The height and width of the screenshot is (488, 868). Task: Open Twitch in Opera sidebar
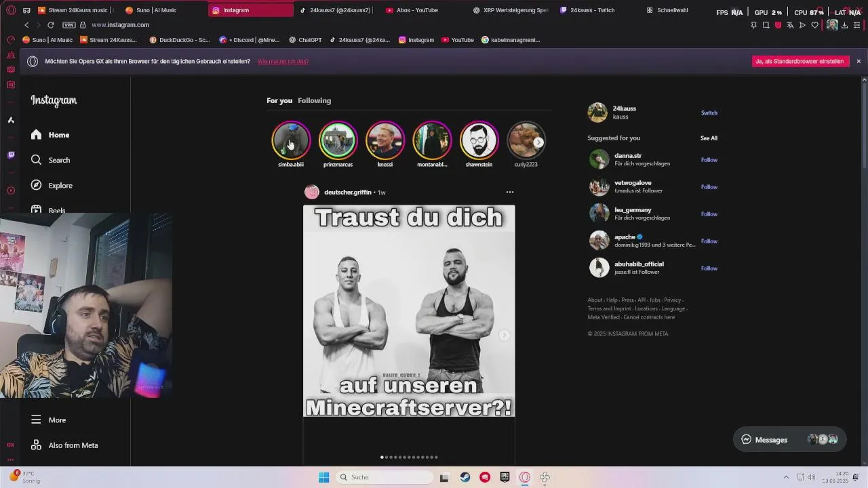[10, 155]
